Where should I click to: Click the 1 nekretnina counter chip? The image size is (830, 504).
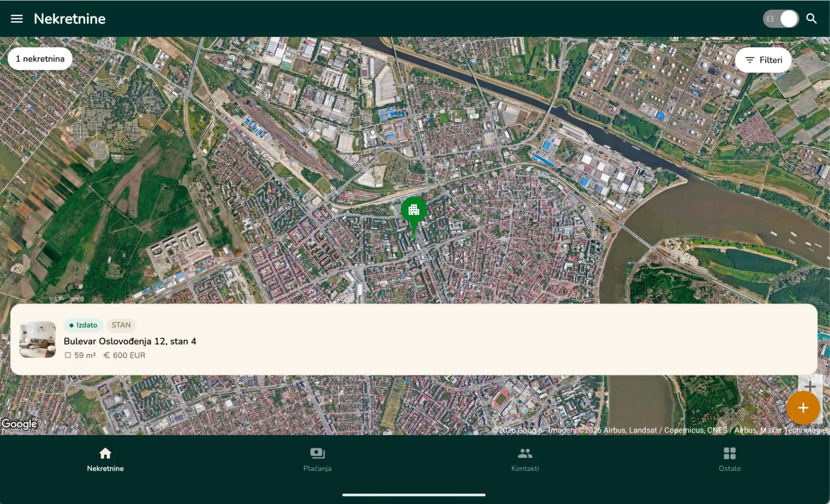pos(40,59)
